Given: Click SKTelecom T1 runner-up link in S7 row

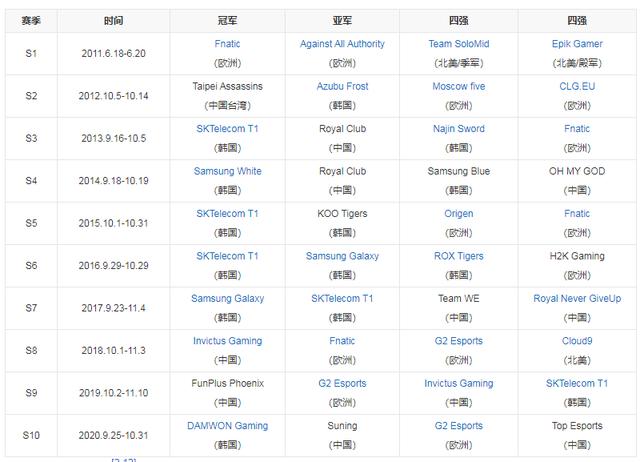Looking at the screenshot, I should pos(342,298).
